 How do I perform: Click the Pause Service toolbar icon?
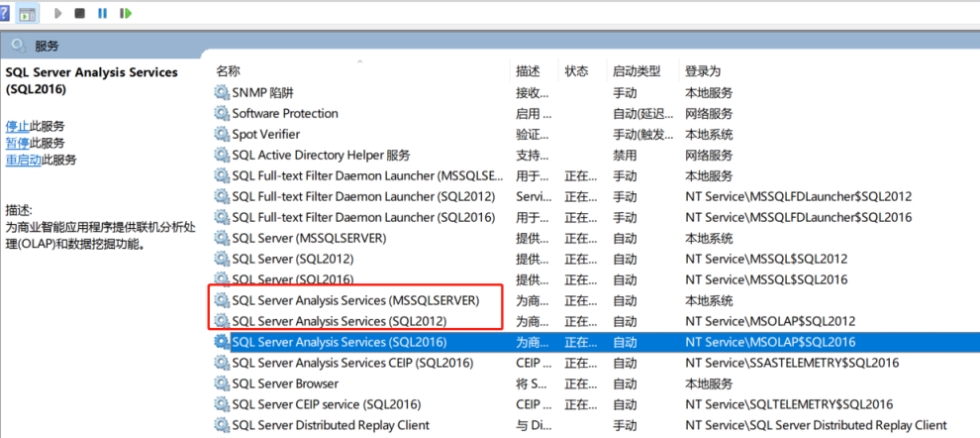[x=103, y=13]
